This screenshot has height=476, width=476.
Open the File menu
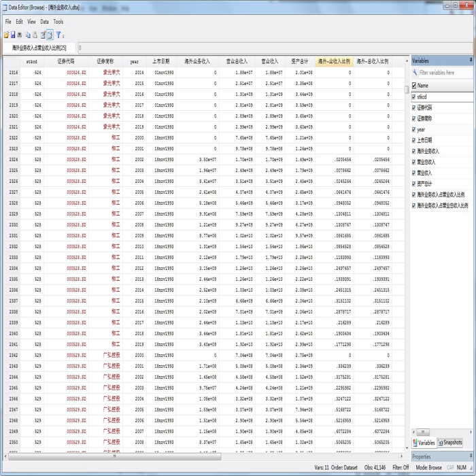[8, 22]
